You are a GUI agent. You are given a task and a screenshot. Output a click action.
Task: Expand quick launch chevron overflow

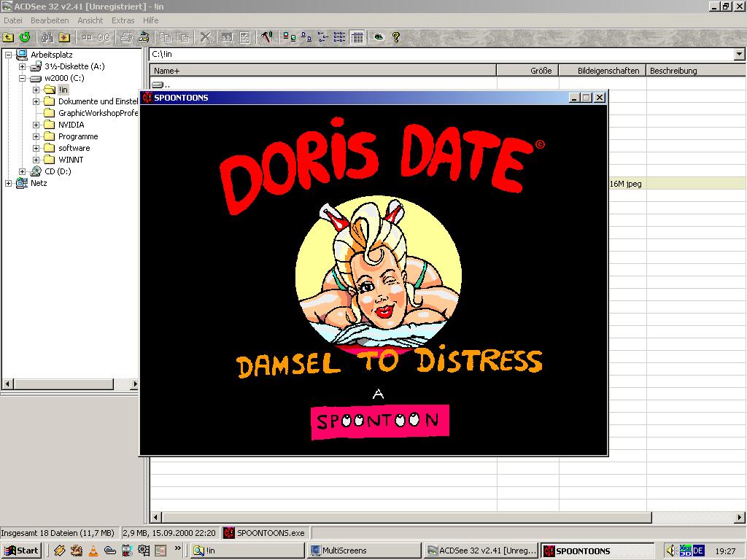178,548
